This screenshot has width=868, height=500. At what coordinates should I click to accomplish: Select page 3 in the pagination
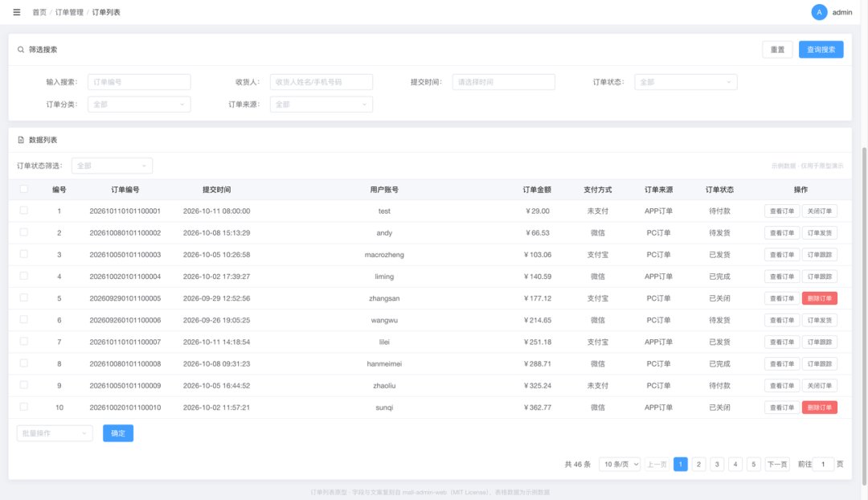pyautogui.click(x=717, y=464)
